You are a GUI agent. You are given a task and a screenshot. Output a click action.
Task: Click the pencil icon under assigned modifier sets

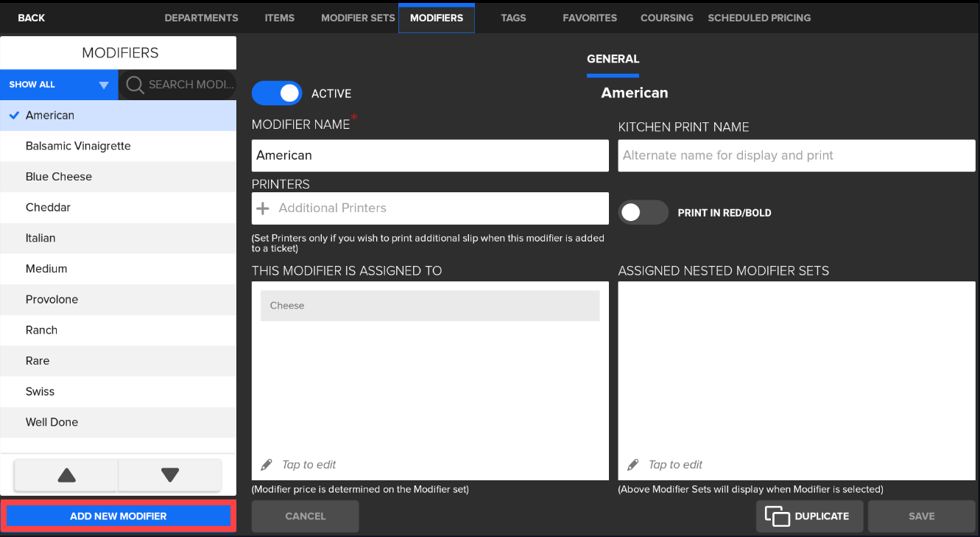(x=267, y=465)
